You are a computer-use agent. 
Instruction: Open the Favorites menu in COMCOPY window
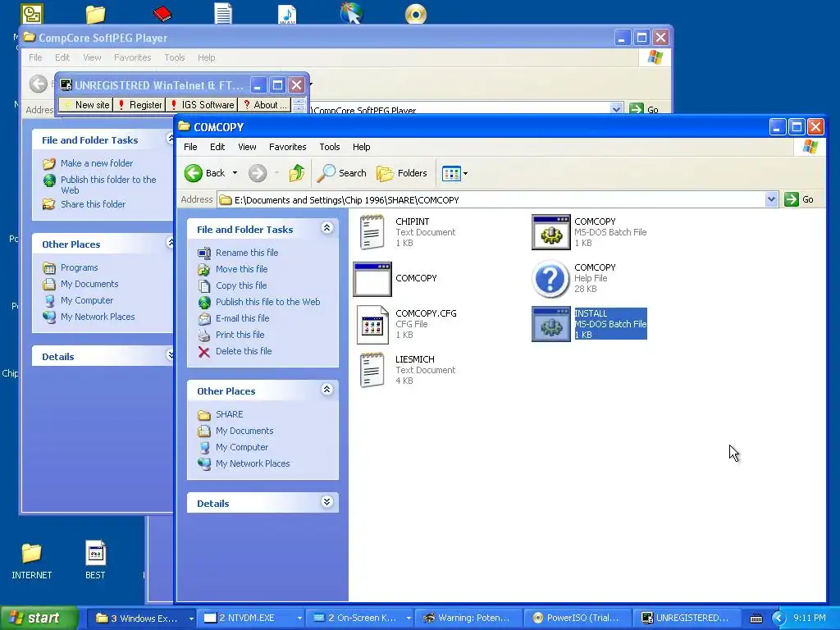tap(288, 147)
